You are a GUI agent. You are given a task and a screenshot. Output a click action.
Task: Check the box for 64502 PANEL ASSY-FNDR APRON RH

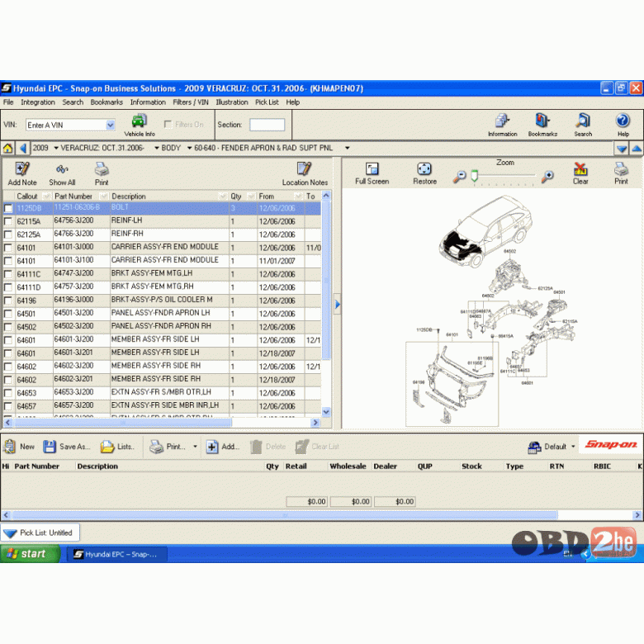pyautogui.click(x=8, y=327)
